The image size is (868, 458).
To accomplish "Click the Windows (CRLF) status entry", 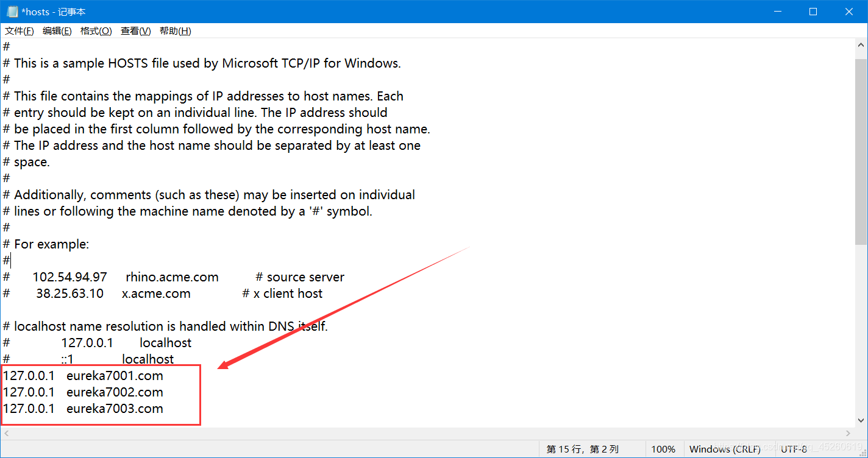I will tap(725, 449).
